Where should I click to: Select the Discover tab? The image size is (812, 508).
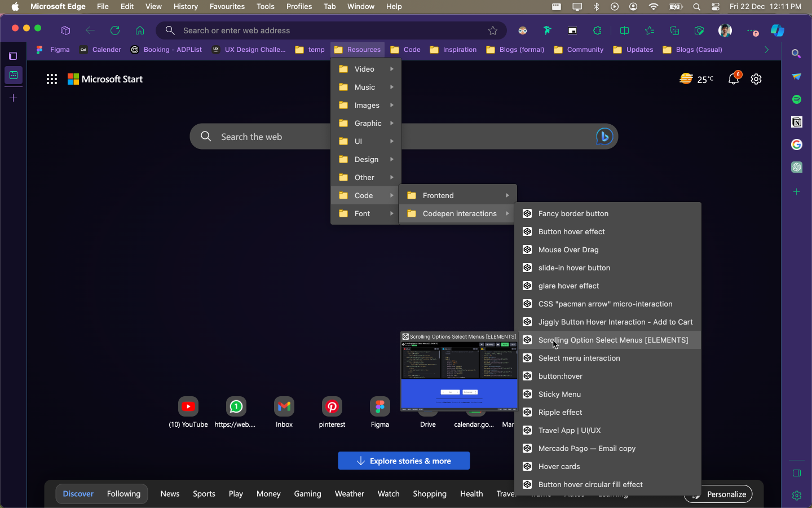(x=78, y=494)
